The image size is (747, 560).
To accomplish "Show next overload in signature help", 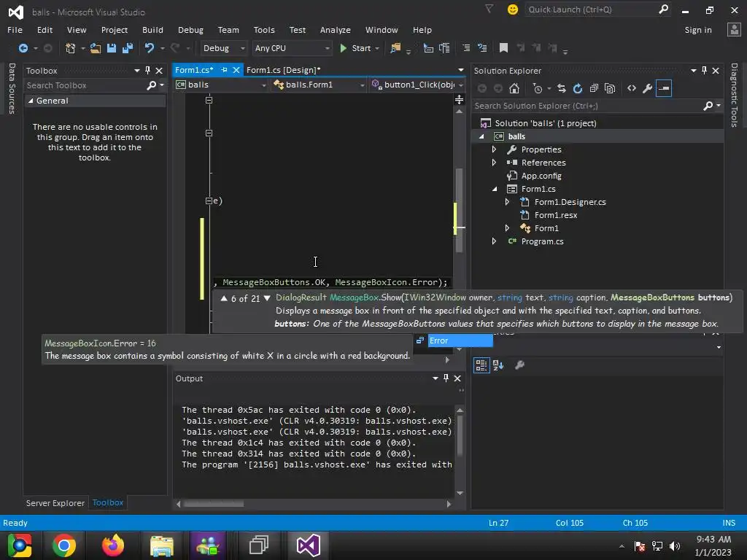I will tap(267, 298).
